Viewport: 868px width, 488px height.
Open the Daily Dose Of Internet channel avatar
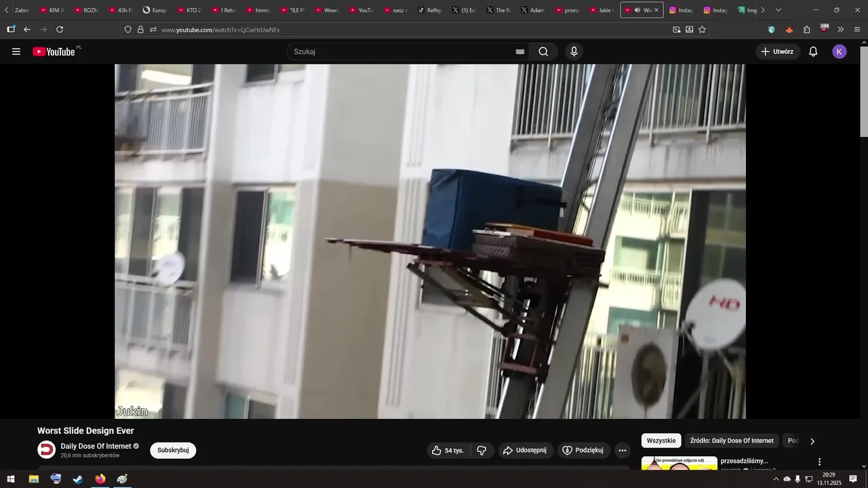click(x=46, y=450)
